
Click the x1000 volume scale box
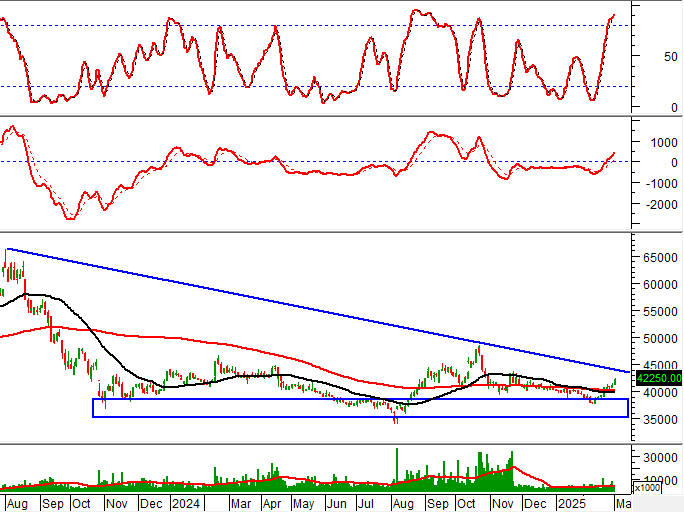(x=647, y=488)
